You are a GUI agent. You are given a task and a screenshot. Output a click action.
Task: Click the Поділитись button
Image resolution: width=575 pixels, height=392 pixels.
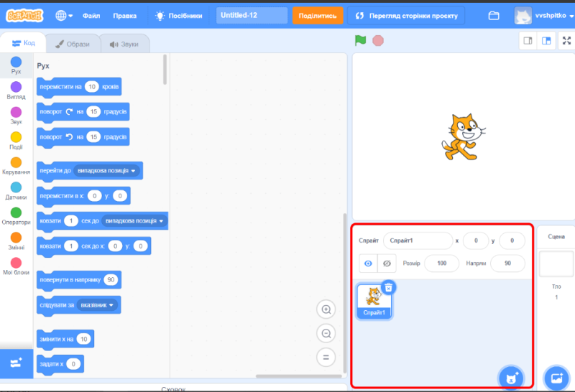[x=317, y=15]
